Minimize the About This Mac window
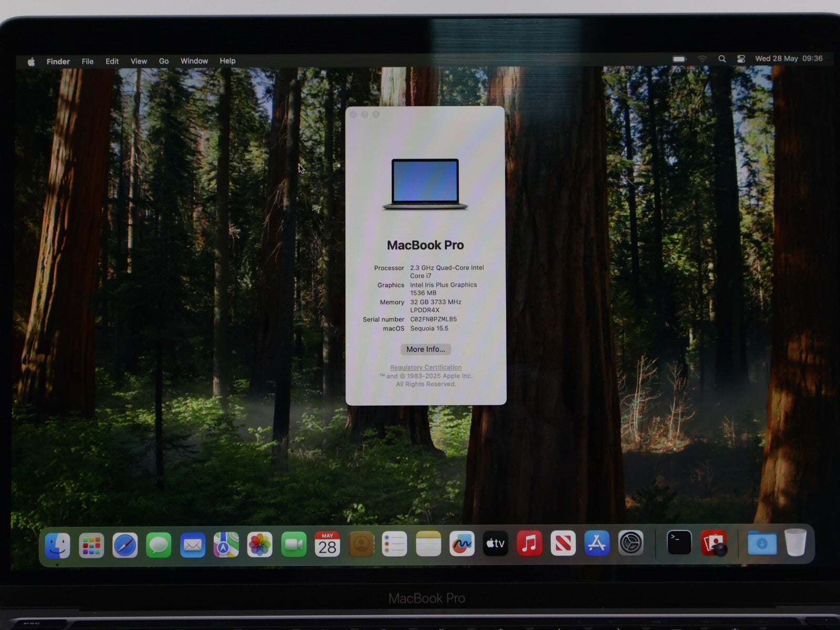 [x=365, y=114]
